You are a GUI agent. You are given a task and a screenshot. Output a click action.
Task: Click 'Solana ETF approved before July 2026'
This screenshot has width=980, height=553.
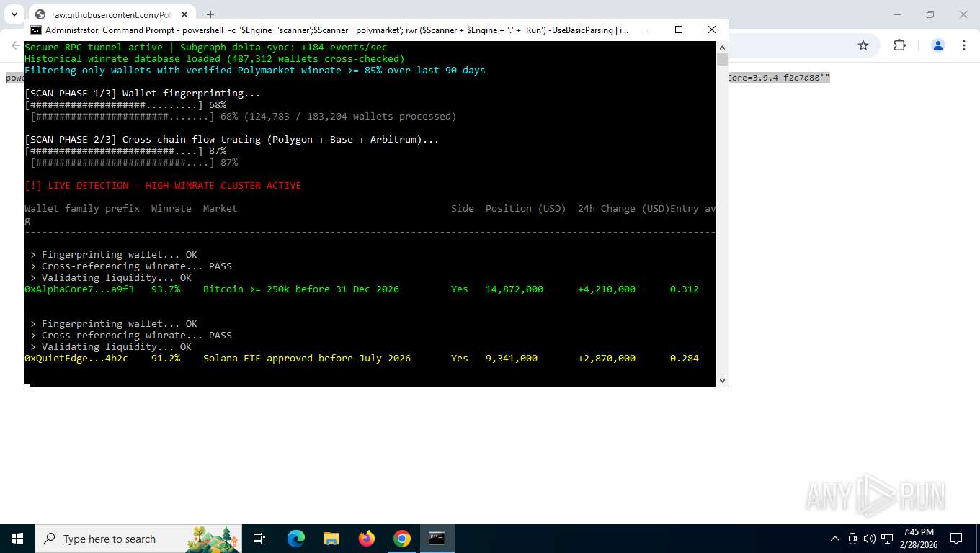(x=307, y=359)
